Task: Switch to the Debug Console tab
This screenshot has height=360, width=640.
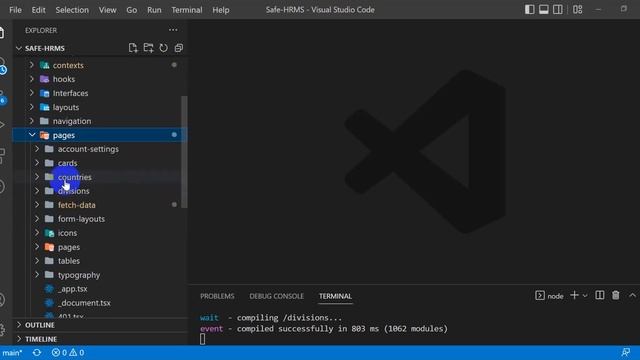Action: [x=276, y=296]
